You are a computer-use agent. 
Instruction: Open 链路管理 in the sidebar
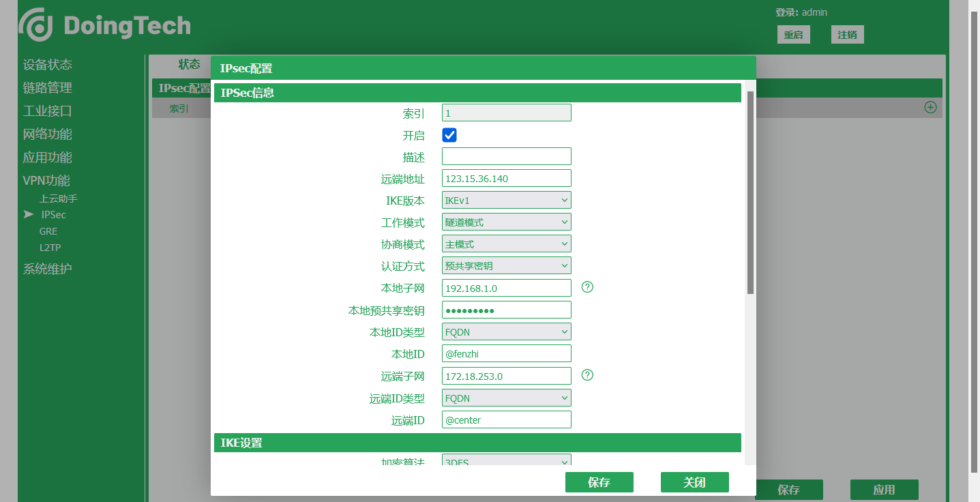48,88
